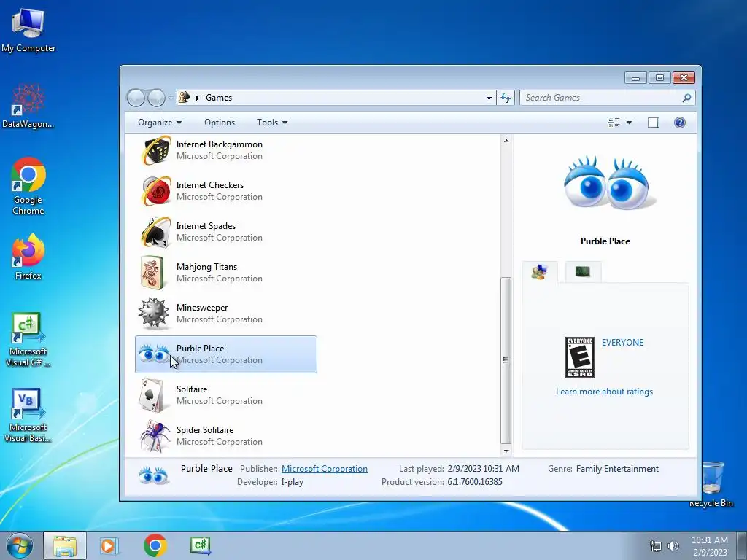747x560 pixels.
Task: Open the Options menu item
Action: (220, 122)
